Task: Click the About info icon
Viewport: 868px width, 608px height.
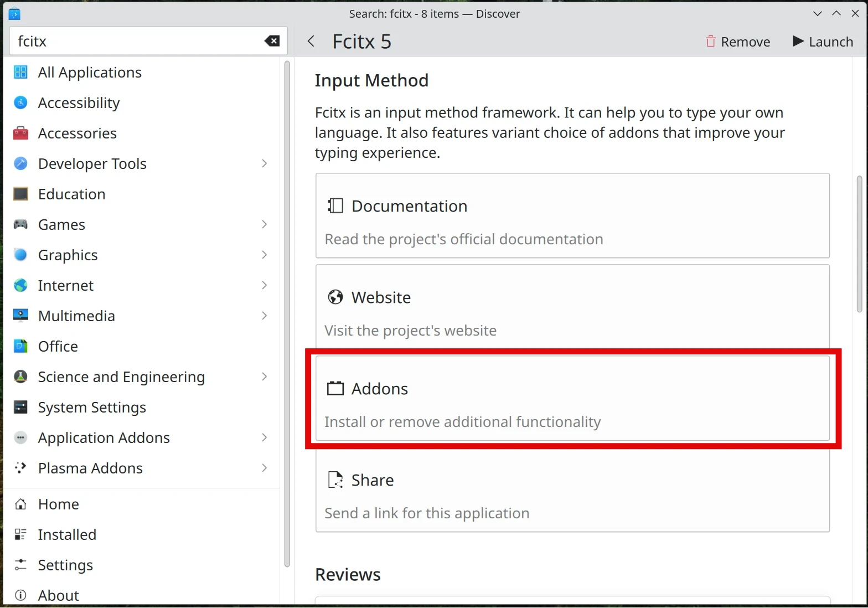Action: pyautogui.click(x=20, y=595)
